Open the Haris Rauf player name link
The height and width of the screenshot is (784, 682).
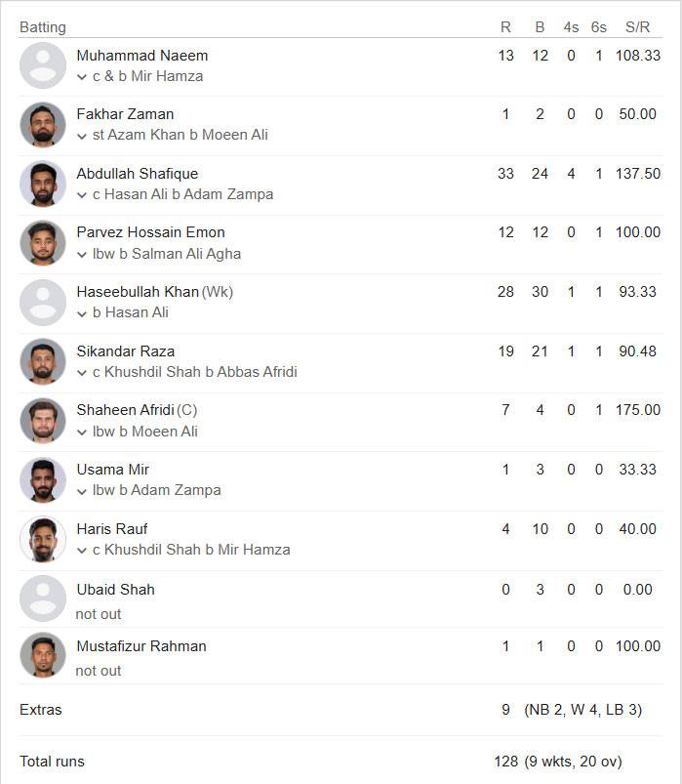tap(112, 529)
